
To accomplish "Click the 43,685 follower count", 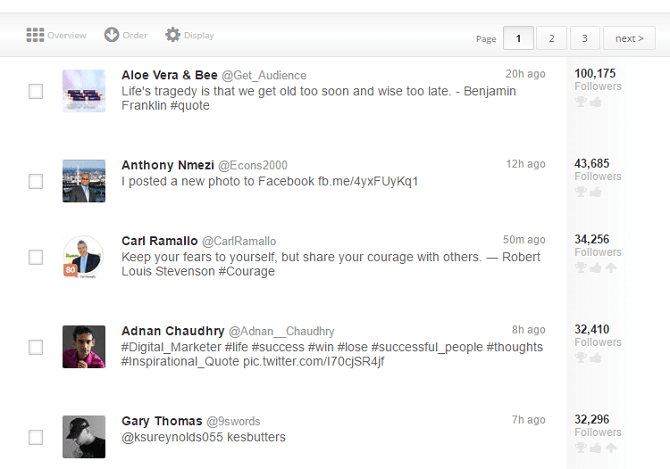I will click(x=592, y=164).
